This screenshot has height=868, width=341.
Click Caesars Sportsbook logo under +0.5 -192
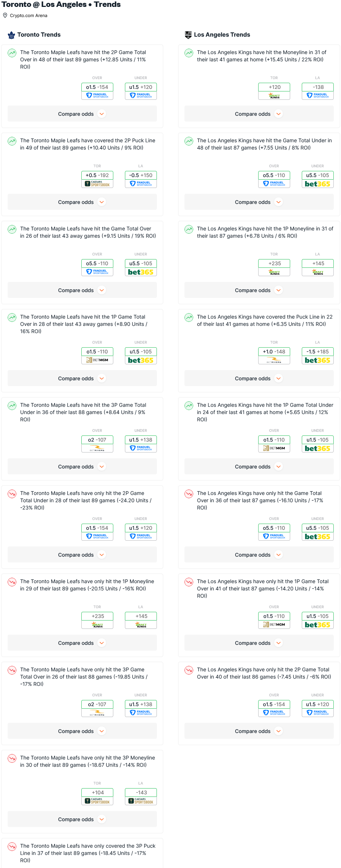click(x=97, y=184)
